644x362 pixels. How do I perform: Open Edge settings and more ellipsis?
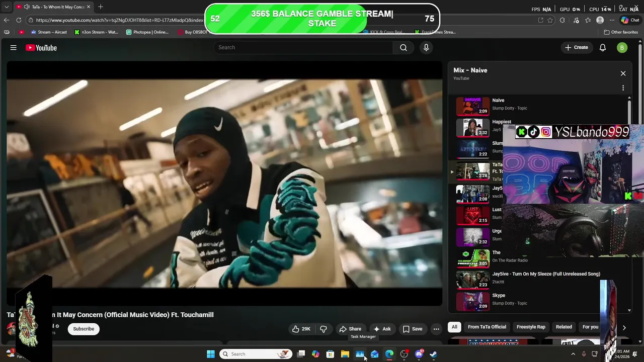coord(612,20)
